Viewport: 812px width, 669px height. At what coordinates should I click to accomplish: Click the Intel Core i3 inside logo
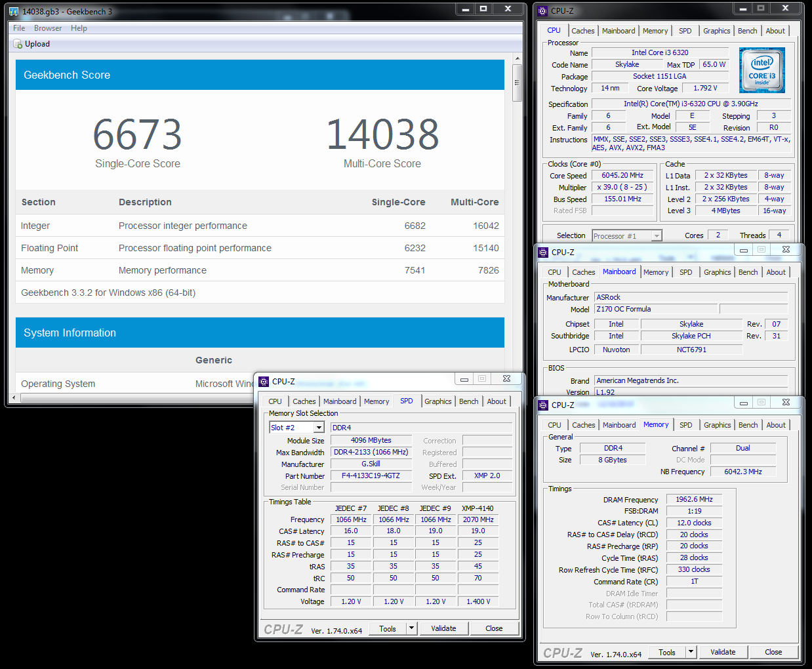coord(761,70)
